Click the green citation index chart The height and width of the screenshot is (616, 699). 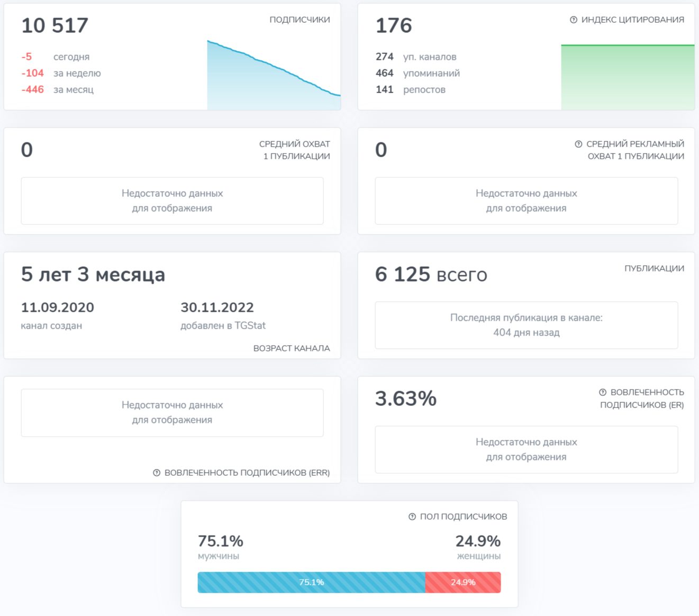(x=628, y=77)
